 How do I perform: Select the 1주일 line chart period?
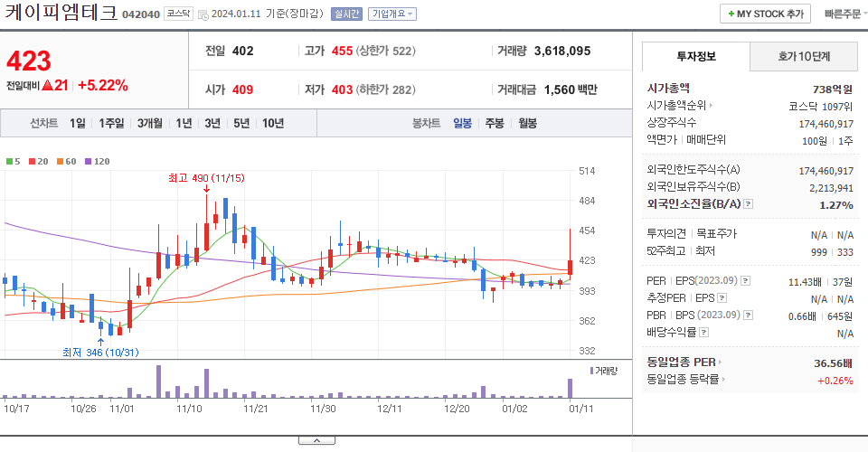click(111, 123)
